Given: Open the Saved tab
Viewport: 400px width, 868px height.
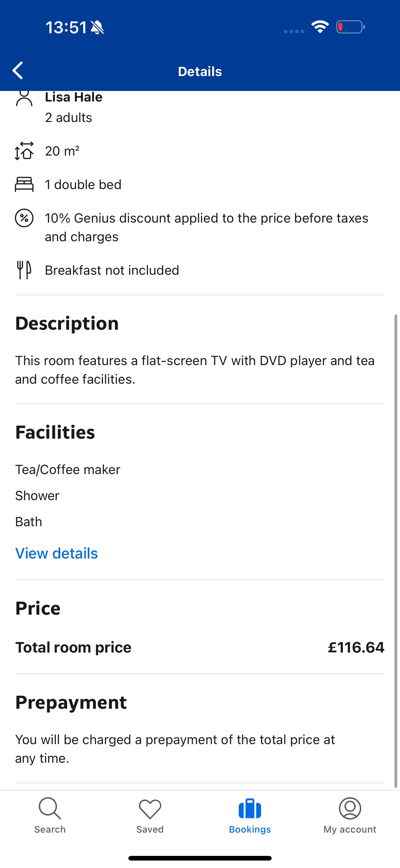Looking at the screenshot, I should pos(150,815).
